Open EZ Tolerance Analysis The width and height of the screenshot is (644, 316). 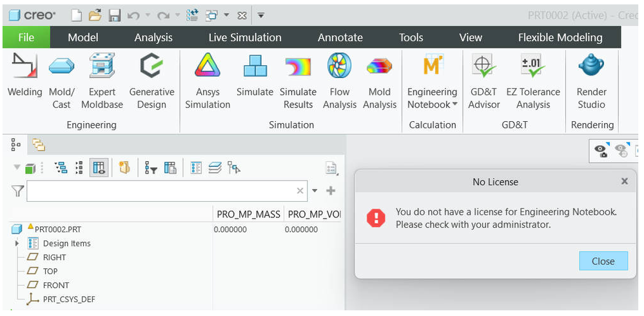click(x=532, y=81)
